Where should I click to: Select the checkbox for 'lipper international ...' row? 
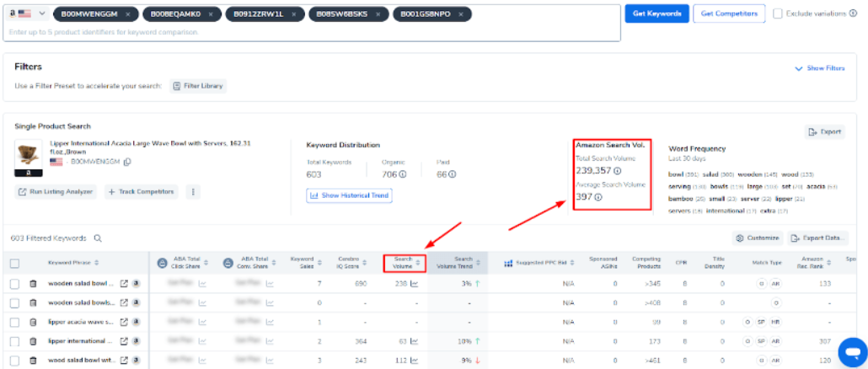pos(15,341)
